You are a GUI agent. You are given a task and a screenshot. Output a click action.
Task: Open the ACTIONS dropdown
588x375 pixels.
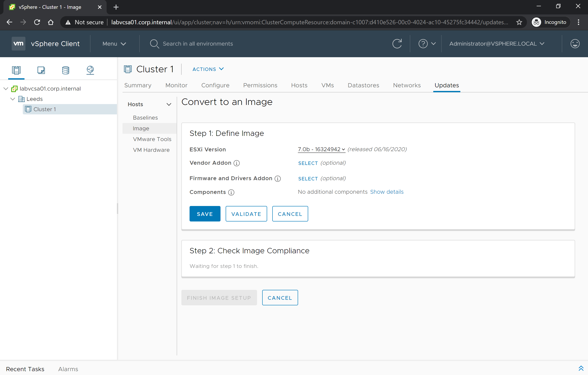[x=208, y=69]
